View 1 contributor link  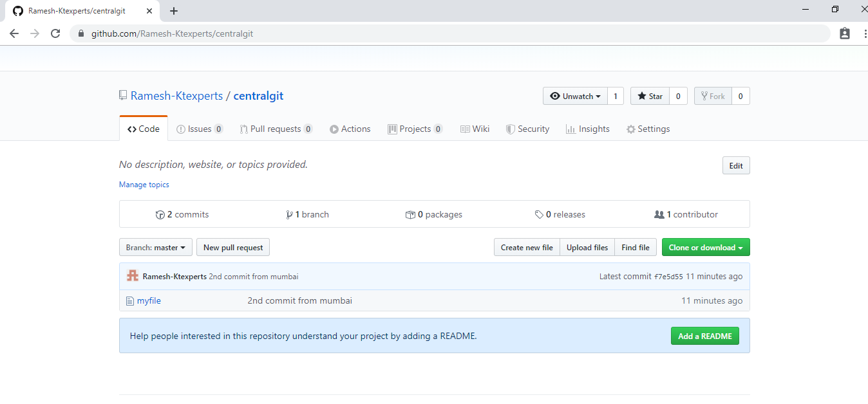point(686,215)
